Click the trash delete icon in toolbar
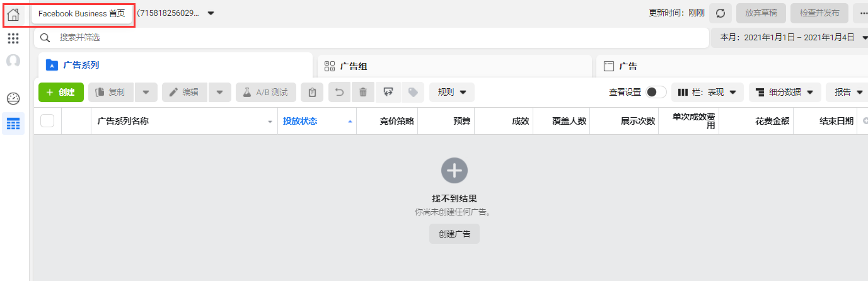Viewport: 868px width, 281px height. [x=363, y=93]
